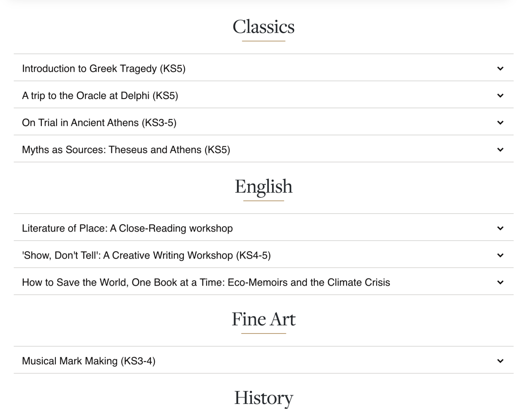This screenshot has height=409, width=532.
Task: Click the Classics section heading
Action: [263, 27]
